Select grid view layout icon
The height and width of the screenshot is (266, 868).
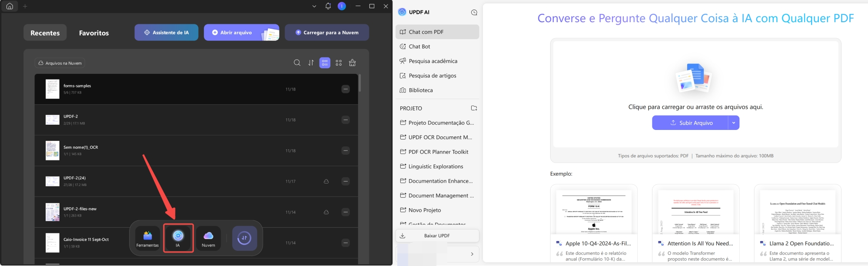pyautogui.click(x=339, y=63)
